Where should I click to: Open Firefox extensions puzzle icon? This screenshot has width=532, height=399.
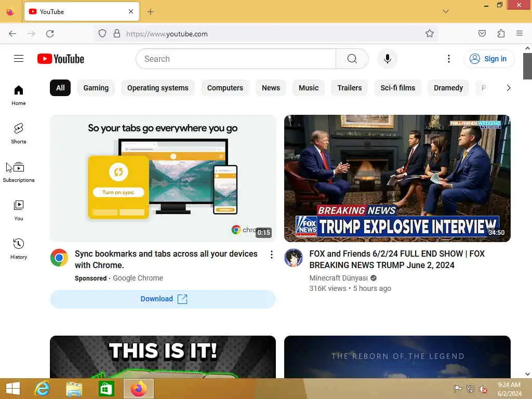pos(501,33)
